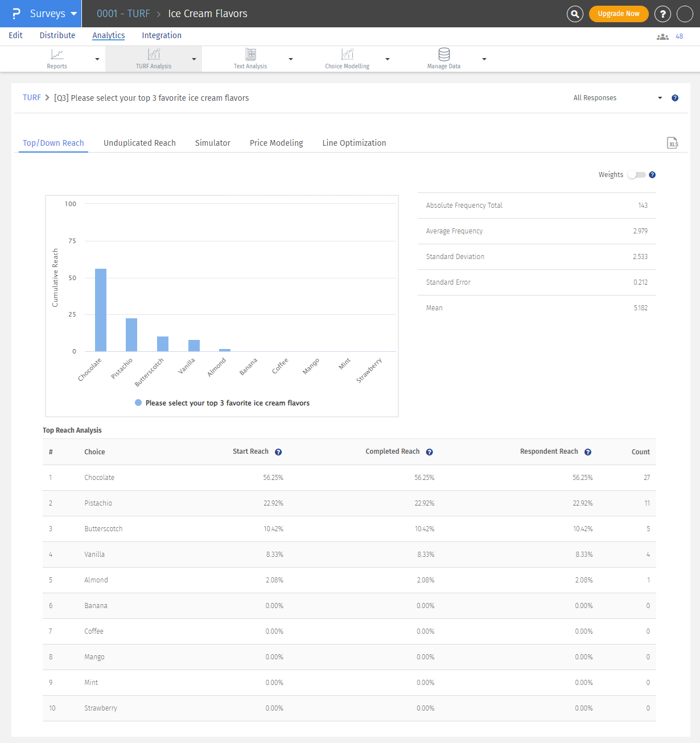Open the Manage Data panel
Image resolution: width=700 pixels, height=743 pixels.
[x=443, y=54]
